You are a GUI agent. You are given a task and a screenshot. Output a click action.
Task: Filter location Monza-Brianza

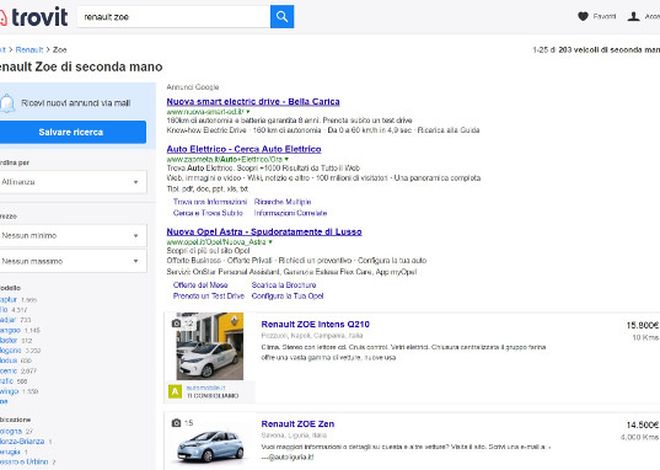(x=22, y=441)
